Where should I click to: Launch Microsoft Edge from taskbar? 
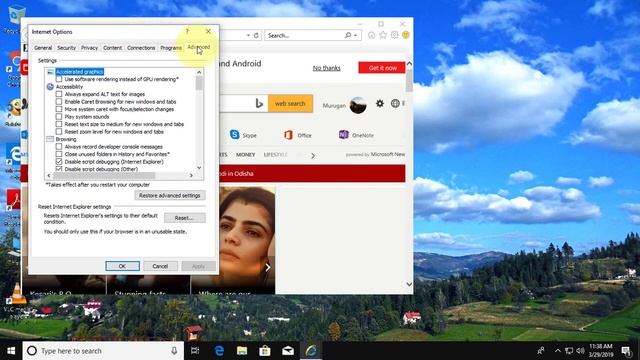pos(219,351)
